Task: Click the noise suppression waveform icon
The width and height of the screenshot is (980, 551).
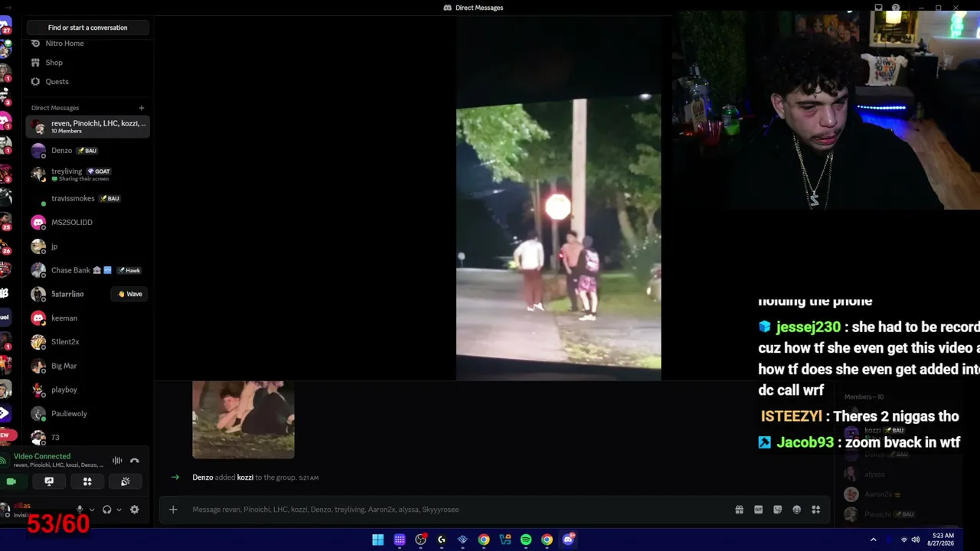Action: pos(117,461)
